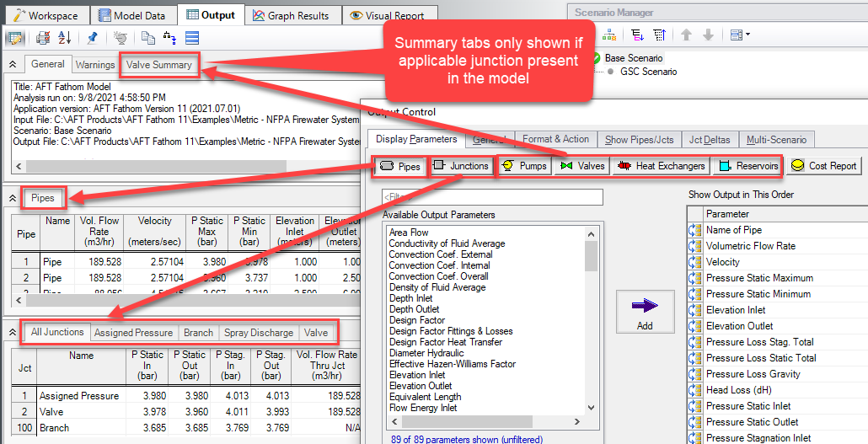Click the scenario tree icon in Scenario Manager
Screen dimensions: 868x444
(x=609, y=35)
